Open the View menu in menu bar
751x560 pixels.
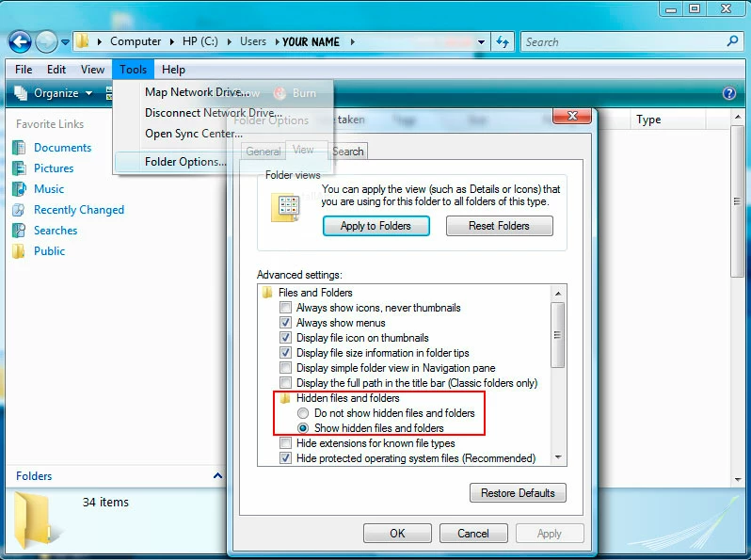(92, 70)
